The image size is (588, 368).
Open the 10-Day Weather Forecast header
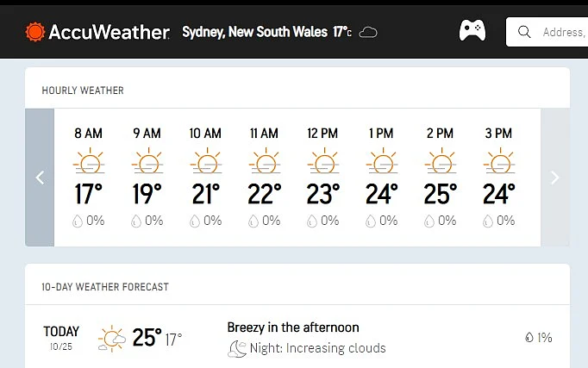[x=105, y=287]
